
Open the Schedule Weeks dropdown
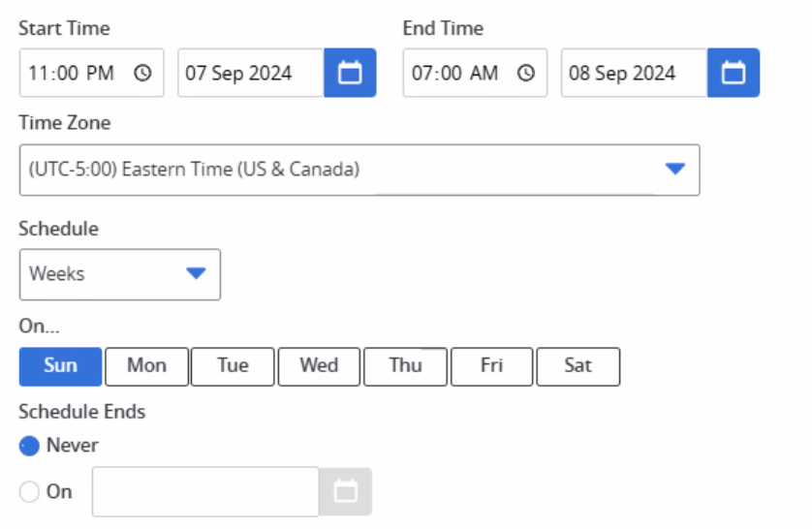tap(196, 274)
